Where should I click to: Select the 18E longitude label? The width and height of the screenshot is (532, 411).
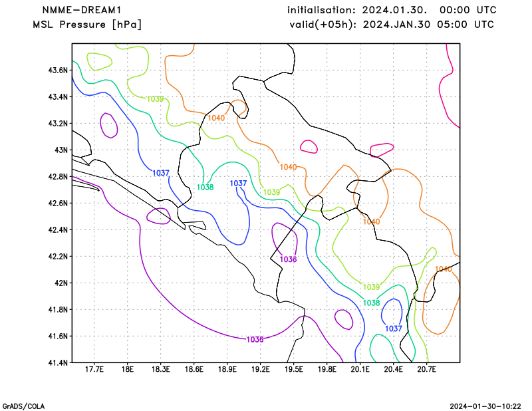pyautogui.click(x=128, y=369)
